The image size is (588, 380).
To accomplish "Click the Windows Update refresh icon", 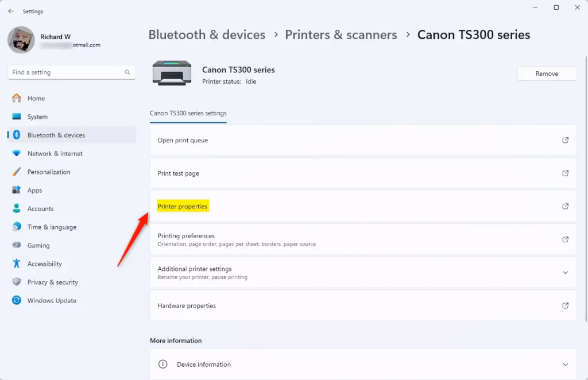I will click(x=17, y=300).
